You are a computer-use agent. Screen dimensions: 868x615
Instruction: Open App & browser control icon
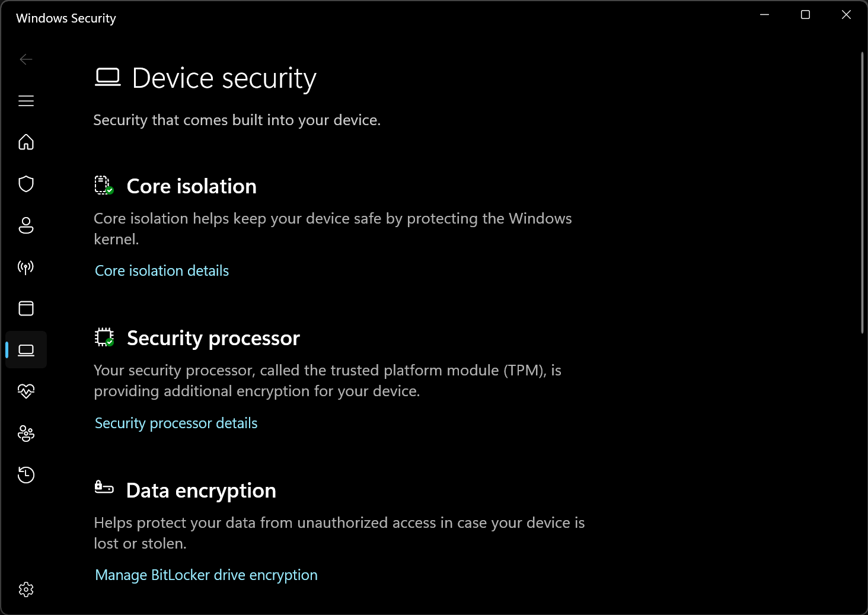26,308
